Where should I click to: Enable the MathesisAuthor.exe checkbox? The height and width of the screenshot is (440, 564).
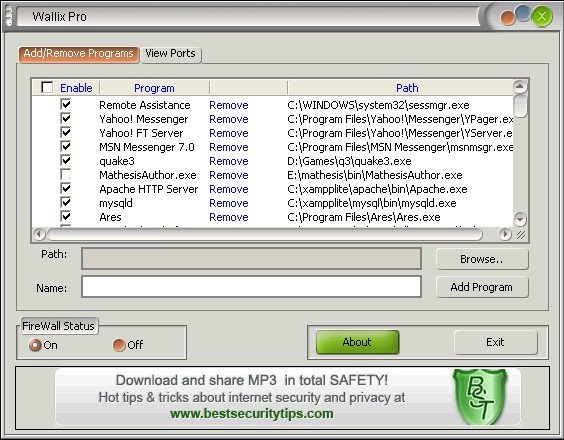point(65,175)
